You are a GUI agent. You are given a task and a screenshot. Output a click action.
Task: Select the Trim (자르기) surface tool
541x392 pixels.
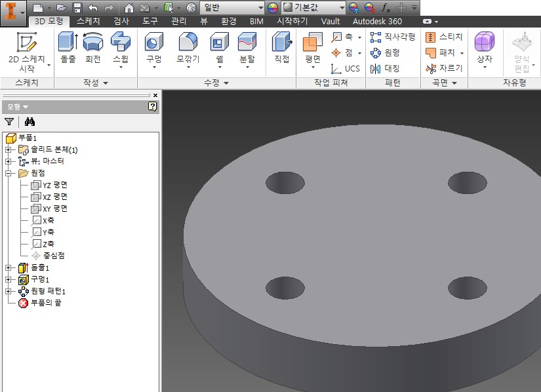[444, 69]
